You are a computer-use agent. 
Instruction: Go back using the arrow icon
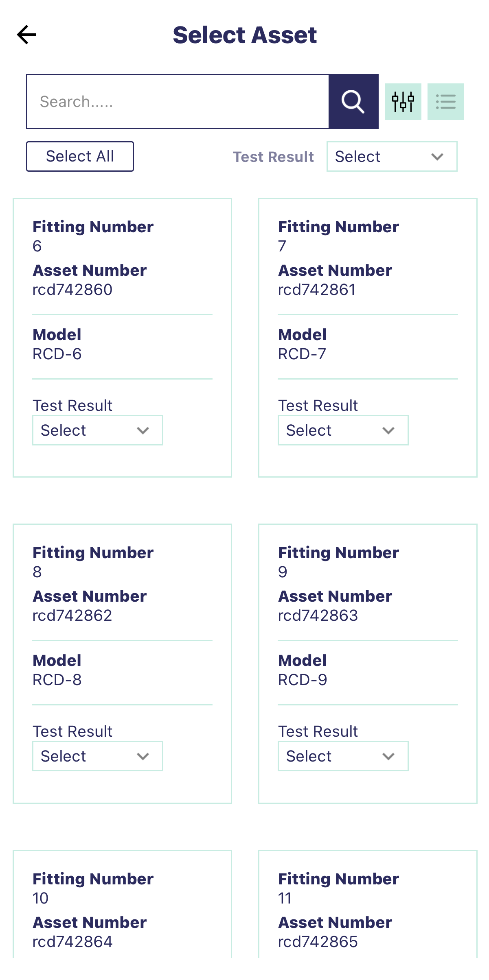tap(27, 35)
